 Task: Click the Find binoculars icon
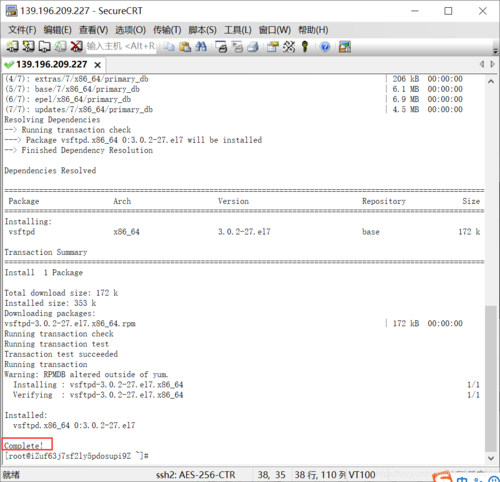point(201,46)
